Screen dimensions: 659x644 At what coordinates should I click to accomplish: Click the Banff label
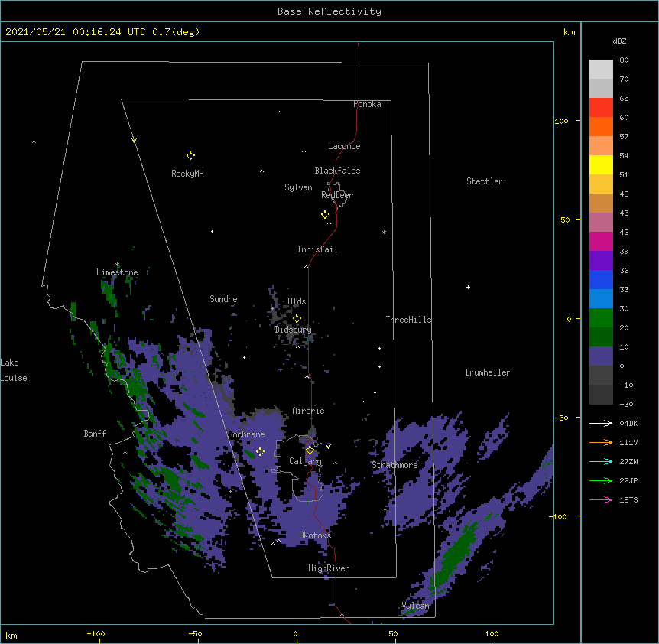coord(95,434)
